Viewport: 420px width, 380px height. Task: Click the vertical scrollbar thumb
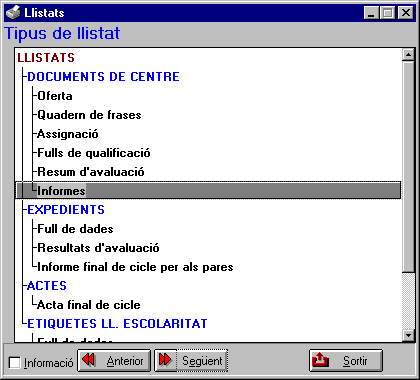(x=408, y=166)
